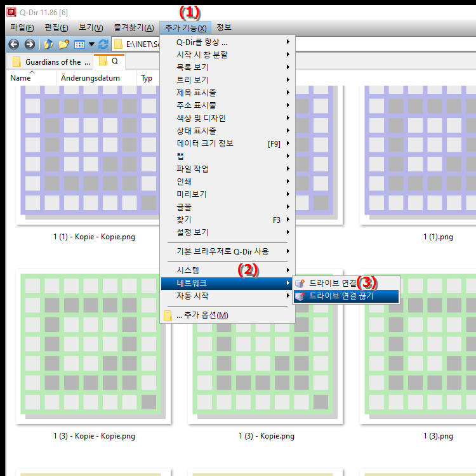Switch to the Guardians of the ... tab

pyautogui.click(x=50, y=62)
